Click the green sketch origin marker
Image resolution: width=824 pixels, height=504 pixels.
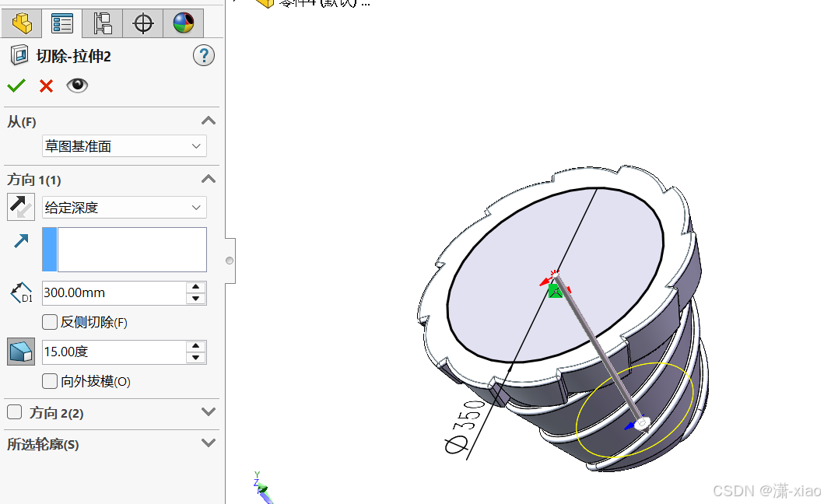pos(555,291)
